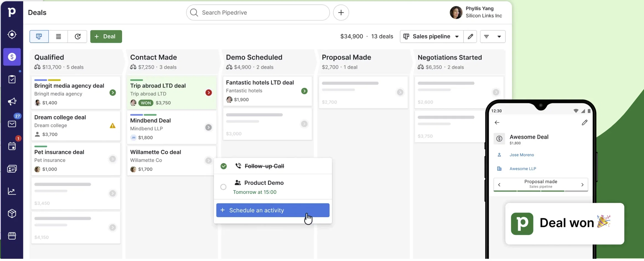Screen dimensions: 644x261
Task: Open the Bringit media agency deal card
Action: pos(76,93)
